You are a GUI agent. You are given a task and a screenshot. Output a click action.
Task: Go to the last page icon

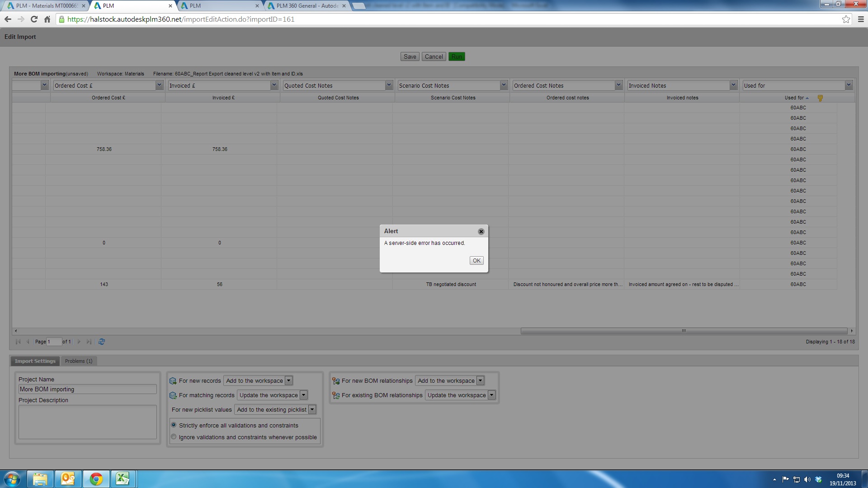[89, 342]
